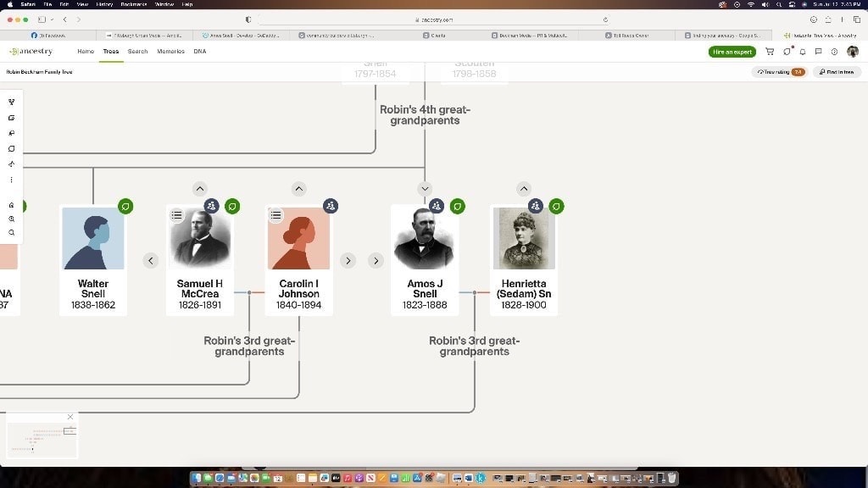Image resolution: width=868 pixels, height=488 pixels.
Task: Go to home person via sidebar home icon
Action: [11, 205]
